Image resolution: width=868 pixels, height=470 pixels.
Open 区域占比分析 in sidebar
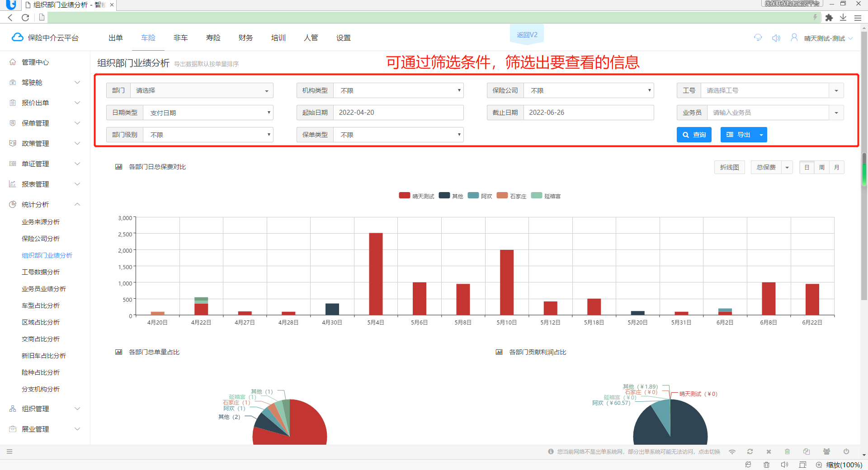(41, 322)
